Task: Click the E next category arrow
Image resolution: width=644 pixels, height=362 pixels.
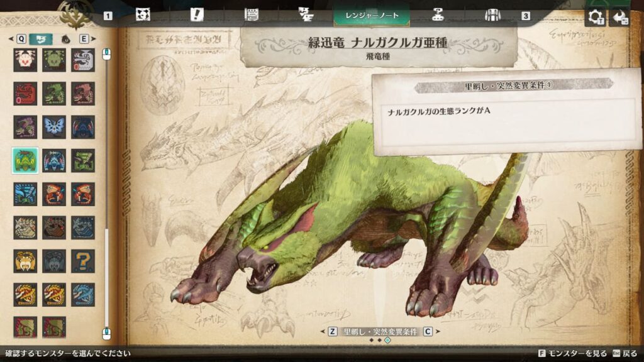Action: [x=87, y=39]
